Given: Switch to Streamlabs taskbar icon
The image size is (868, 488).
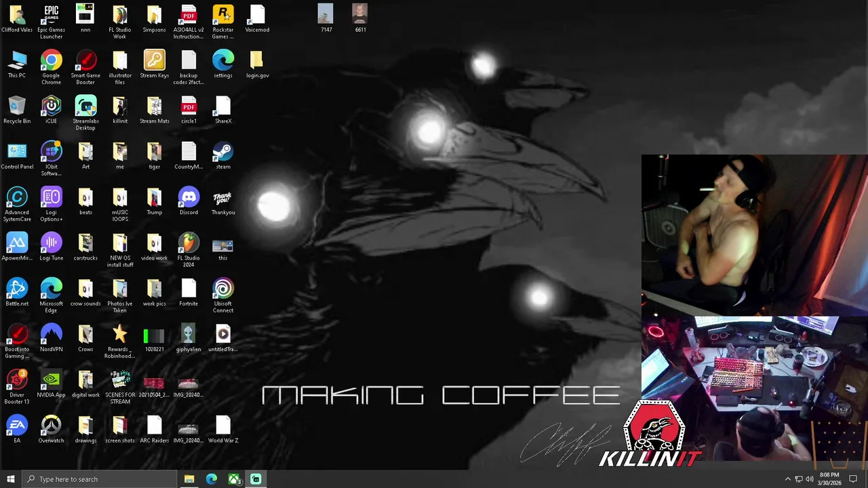Looking at the screenshot, I should [256, 479].
